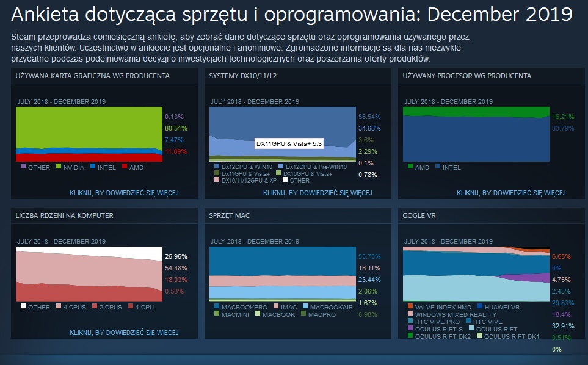Click the 'SYSTEMY DX10/11/12' panel header
This screenshot has height=365, width=588.
pos(242,76)
